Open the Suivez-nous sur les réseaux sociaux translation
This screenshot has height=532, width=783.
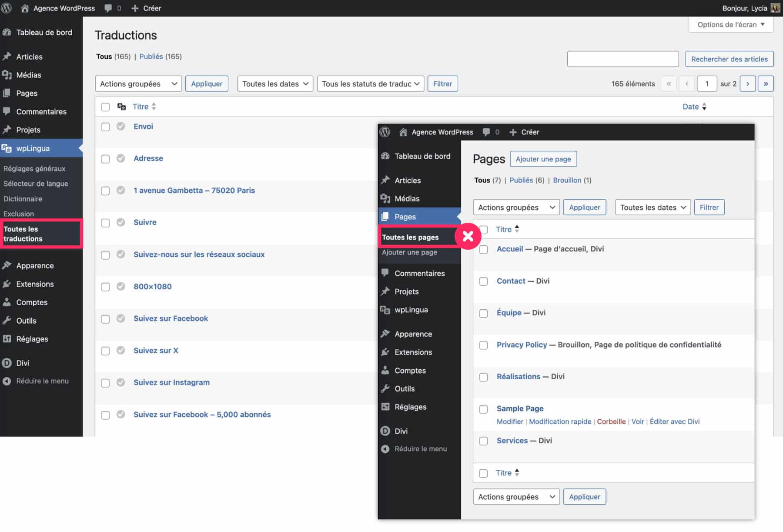tap(199, 254)
